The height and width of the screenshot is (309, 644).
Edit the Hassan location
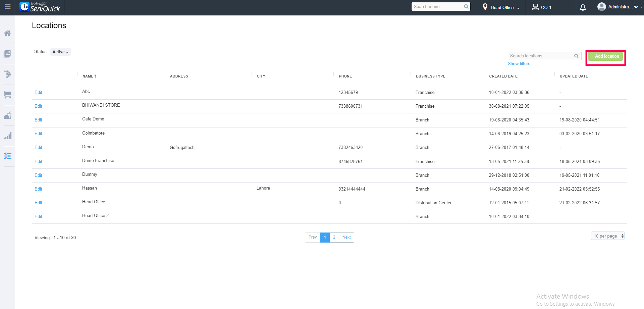[38, 189]
